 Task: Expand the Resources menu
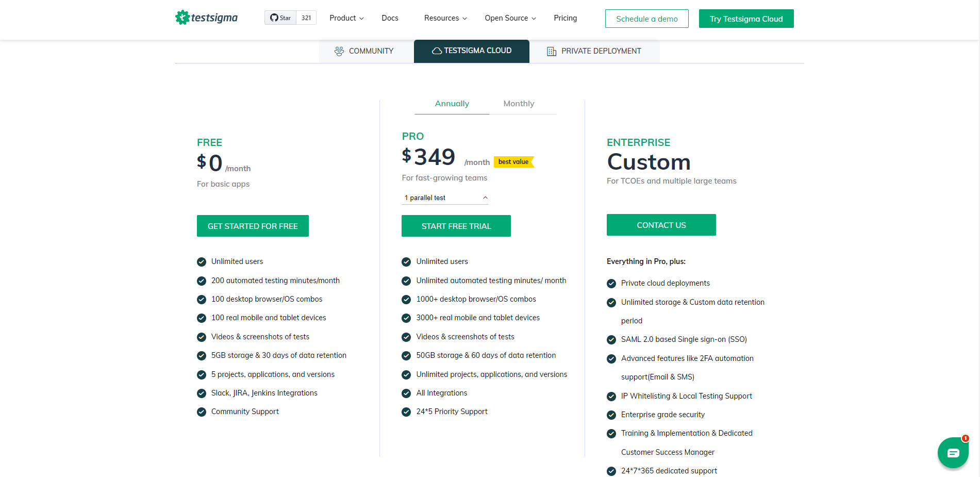[x=445, y=18]
